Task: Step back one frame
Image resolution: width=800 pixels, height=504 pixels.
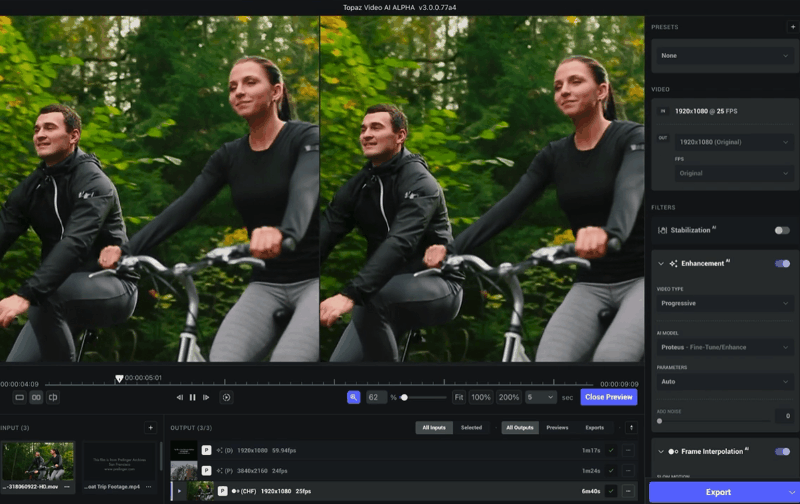Action: click(x=180, y=397)
